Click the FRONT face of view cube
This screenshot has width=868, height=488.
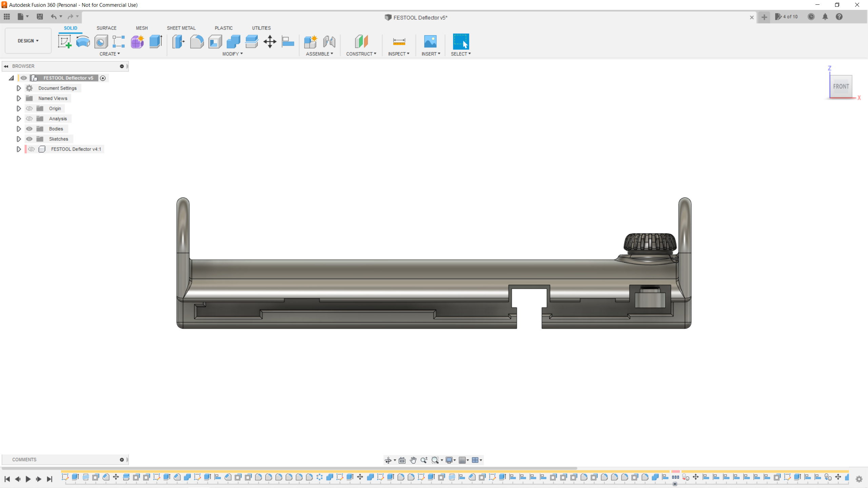click(841, 86)
